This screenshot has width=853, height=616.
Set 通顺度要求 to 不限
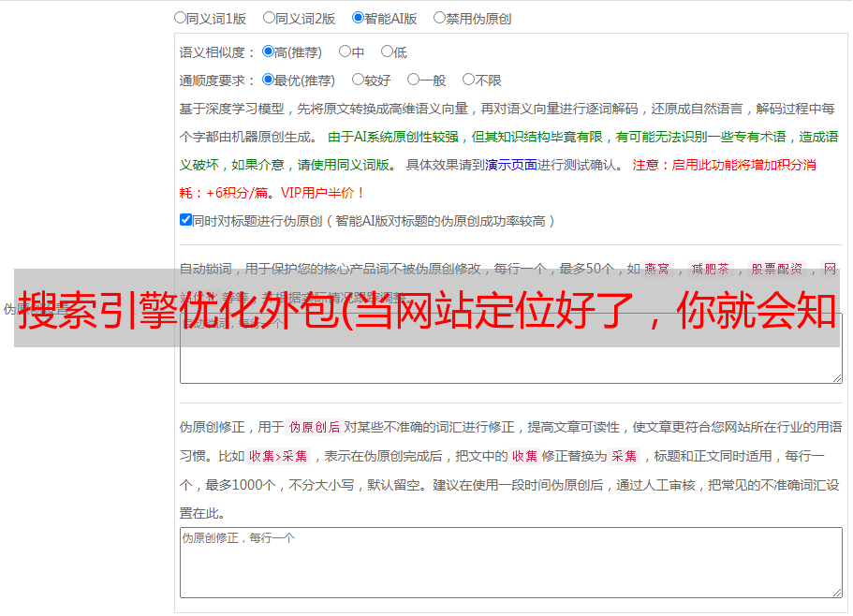click(468, 80)
